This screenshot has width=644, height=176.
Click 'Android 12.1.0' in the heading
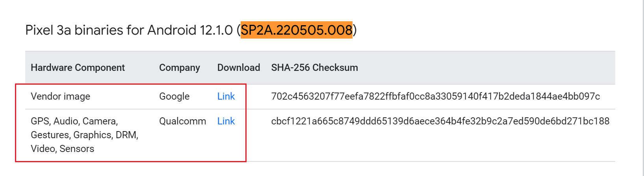point(190,30)
